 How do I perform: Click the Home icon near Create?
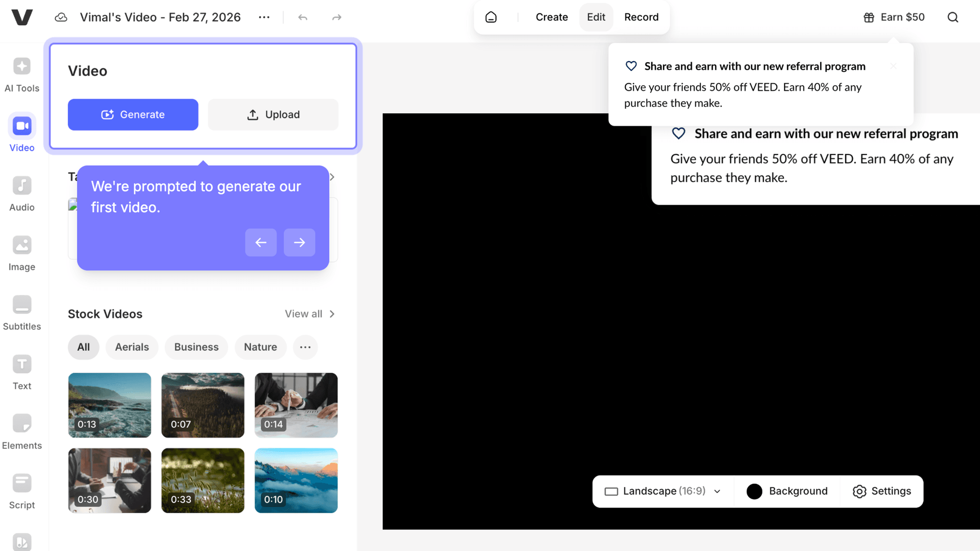491,17
